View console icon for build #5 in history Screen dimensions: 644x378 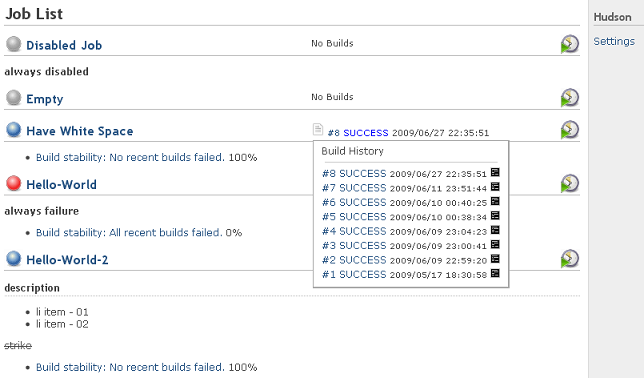click(x=495, y=215)
